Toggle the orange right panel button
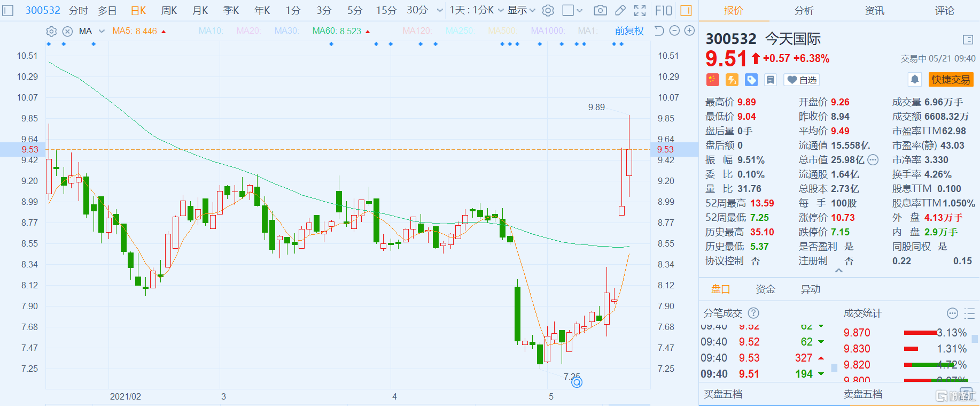This screenshot has height=406, width=980. point(686,10)
